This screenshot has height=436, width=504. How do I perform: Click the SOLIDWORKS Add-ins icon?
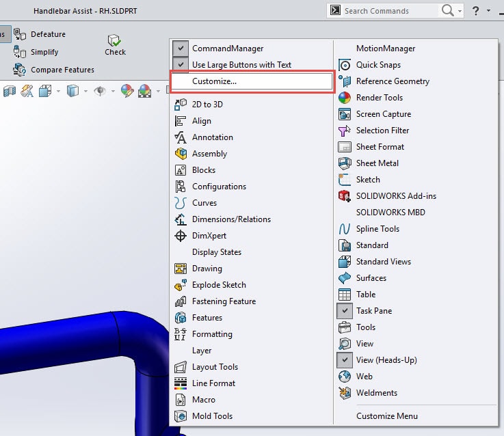click(x=345, y=196)
